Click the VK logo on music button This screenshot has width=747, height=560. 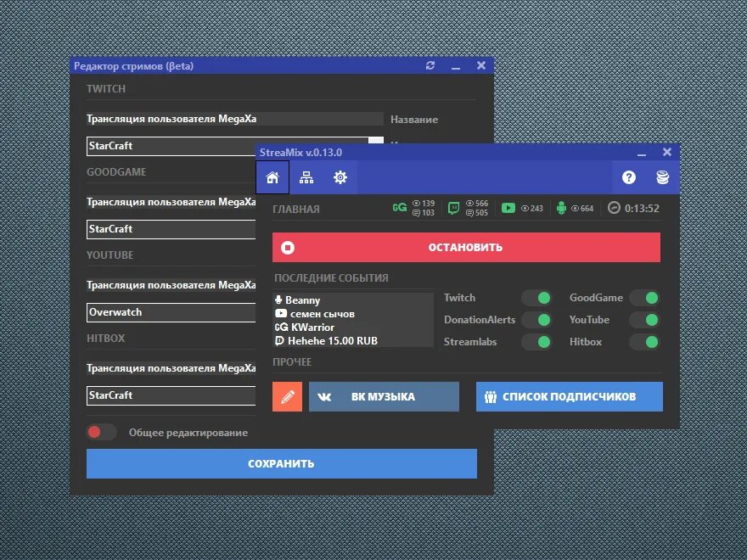[324, 397]
